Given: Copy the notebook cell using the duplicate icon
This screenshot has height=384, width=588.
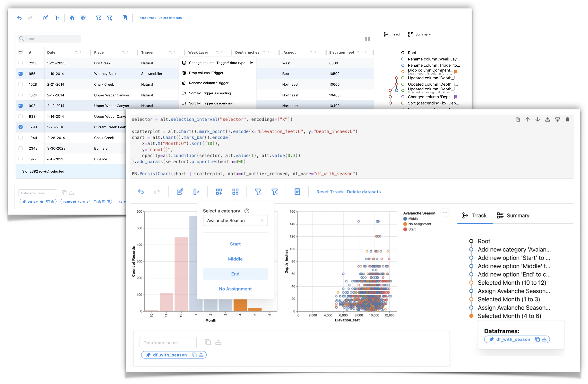Looking at the screenshot, I should point(518,120).
